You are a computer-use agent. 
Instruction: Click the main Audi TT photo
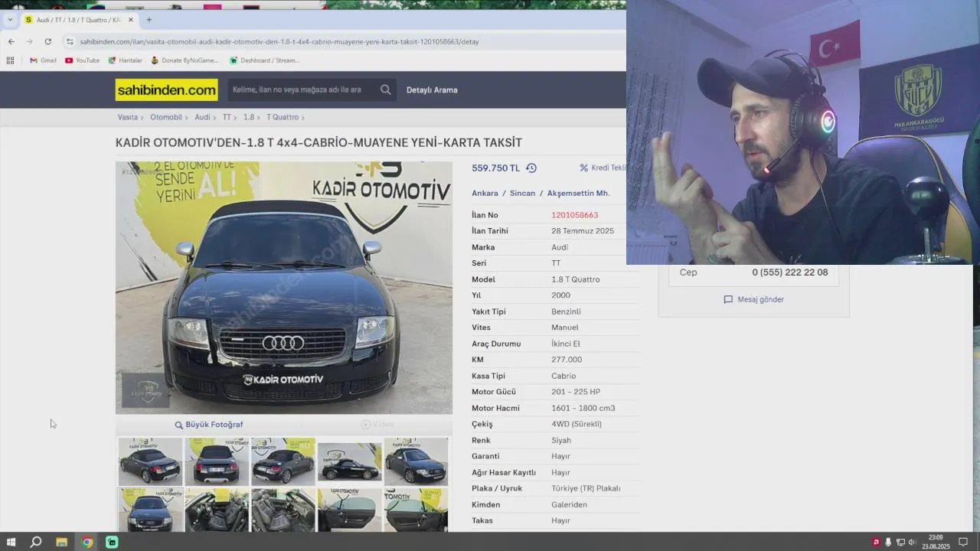(284, 288)
